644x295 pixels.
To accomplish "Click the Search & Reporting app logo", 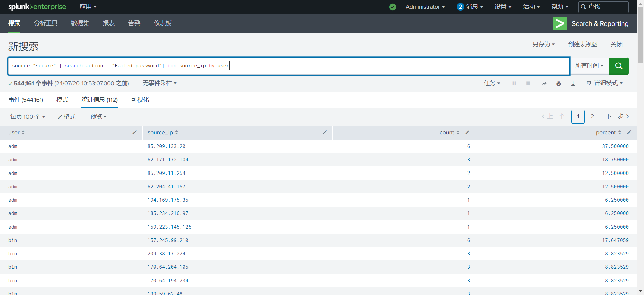I will click(559, 23).
